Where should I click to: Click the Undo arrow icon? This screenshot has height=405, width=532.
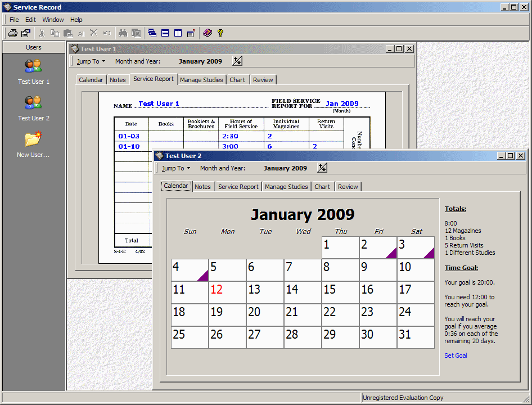[107, 33]
